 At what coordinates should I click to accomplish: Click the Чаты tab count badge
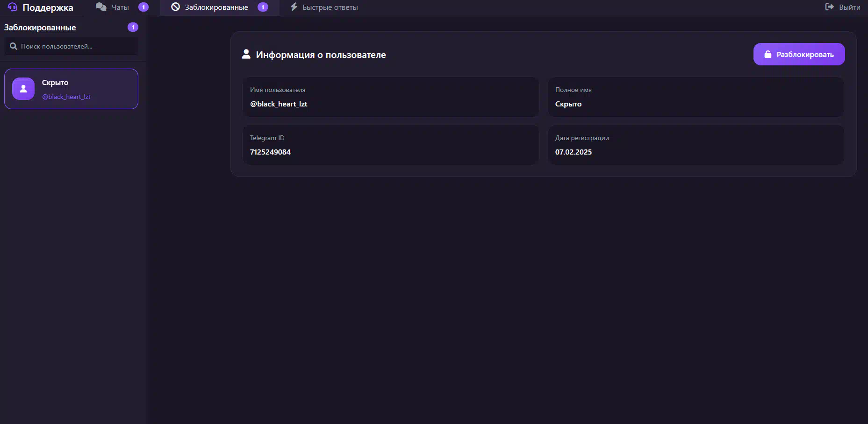click(143, 7)
